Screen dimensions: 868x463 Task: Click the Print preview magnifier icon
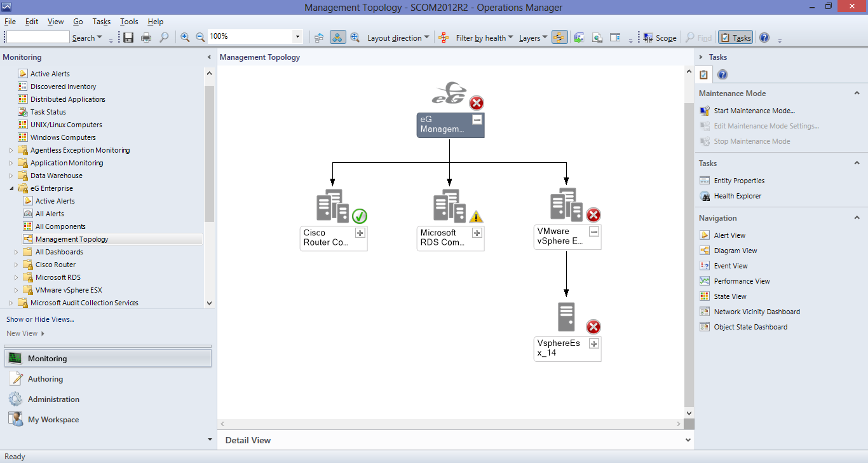coord(164,38)
